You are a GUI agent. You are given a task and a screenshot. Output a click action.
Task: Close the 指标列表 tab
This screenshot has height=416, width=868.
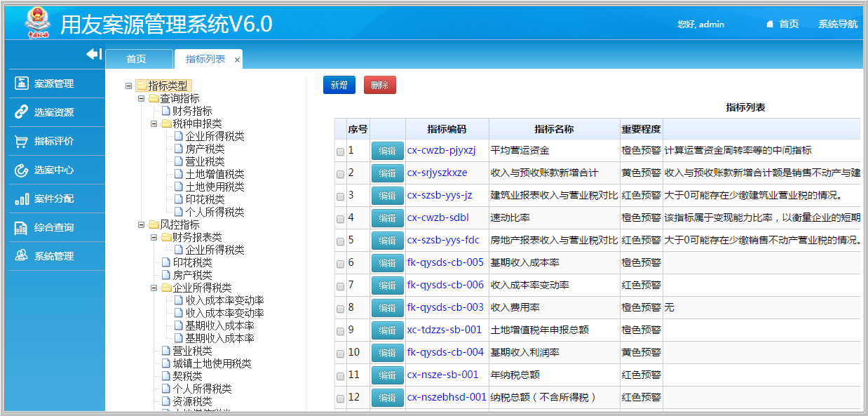click(x=237, y=60)
